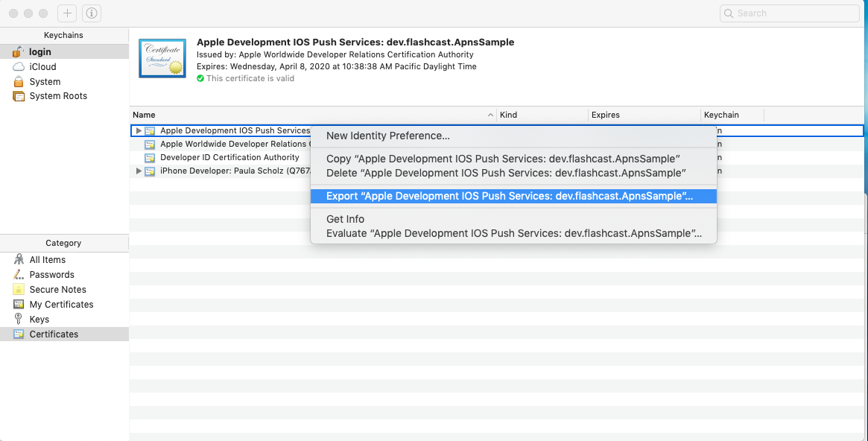
Task: Click the Apple Worldwide Developer Relations certificate icon
Action: pos(150,145)
